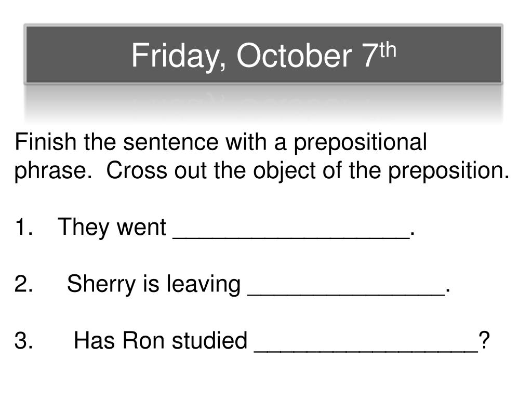Click the question mark ending sentence three
This screenshot has width=532, height=399.
point(484,340)
